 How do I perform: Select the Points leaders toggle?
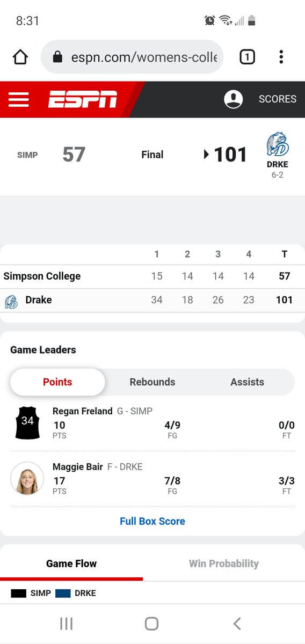[57, 382]
